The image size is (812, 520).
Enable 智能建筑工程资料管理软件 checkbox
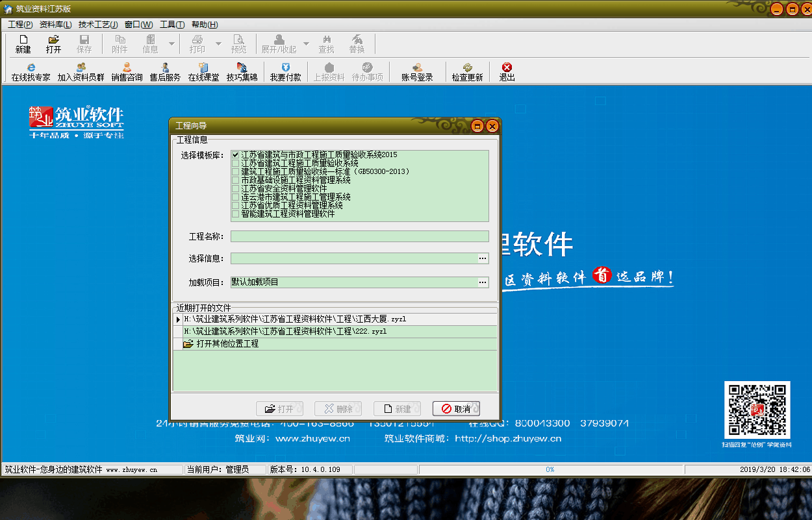coord(236,214)
